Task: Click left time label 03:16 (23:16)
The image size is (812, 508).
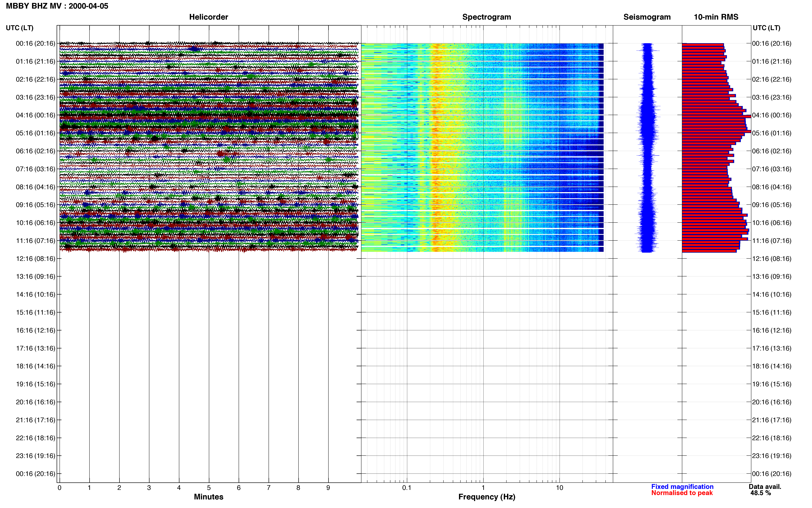Action: (x=36, y=97)
